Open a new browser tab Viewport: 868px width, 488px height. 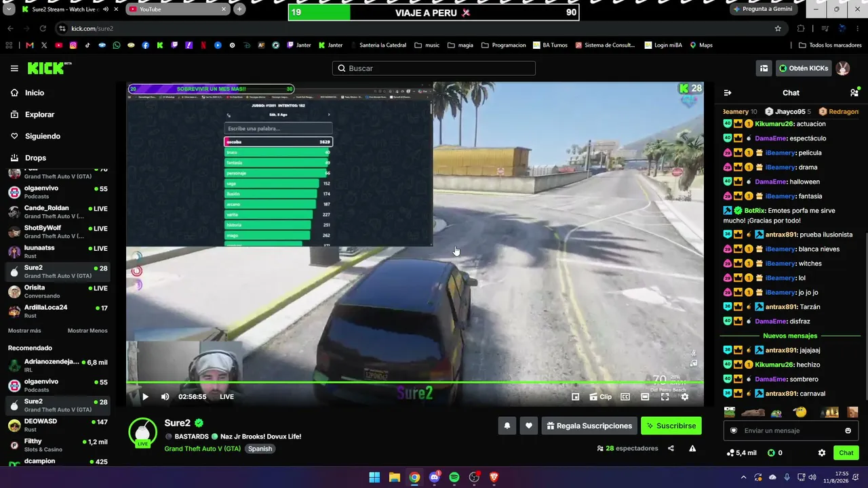coord(239,9)
